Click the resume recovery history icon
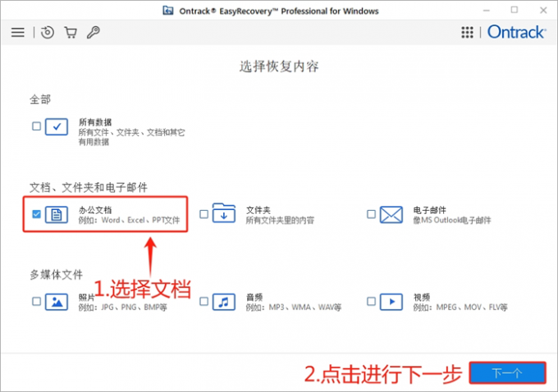Viewport: 558px width, 392px height. (47, 32)
